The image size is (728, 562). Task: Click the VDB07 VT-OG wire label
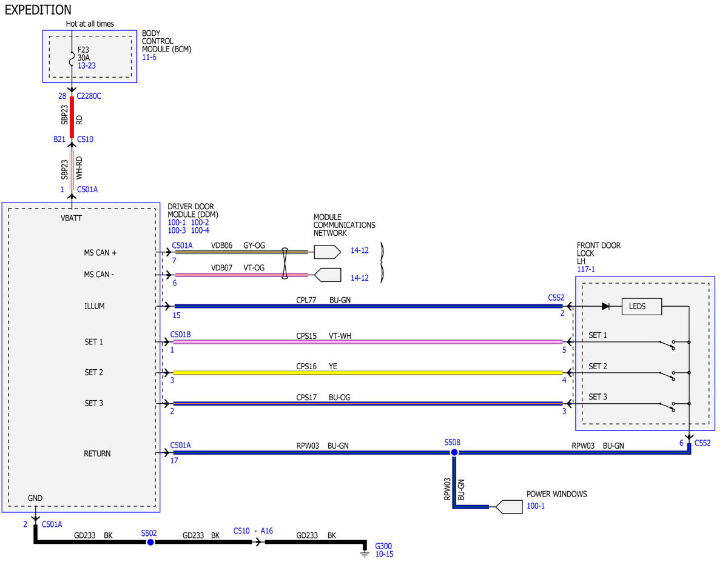click(x=238, y=267)
